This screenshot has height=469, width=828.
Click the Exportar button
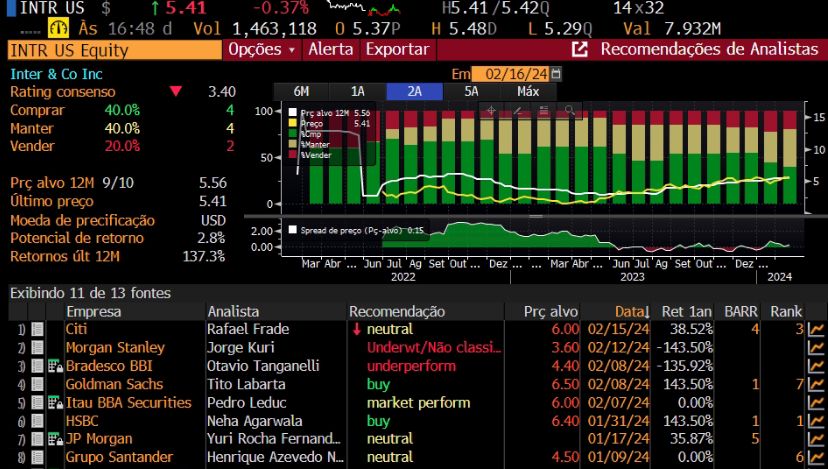[x=397, y=49]
